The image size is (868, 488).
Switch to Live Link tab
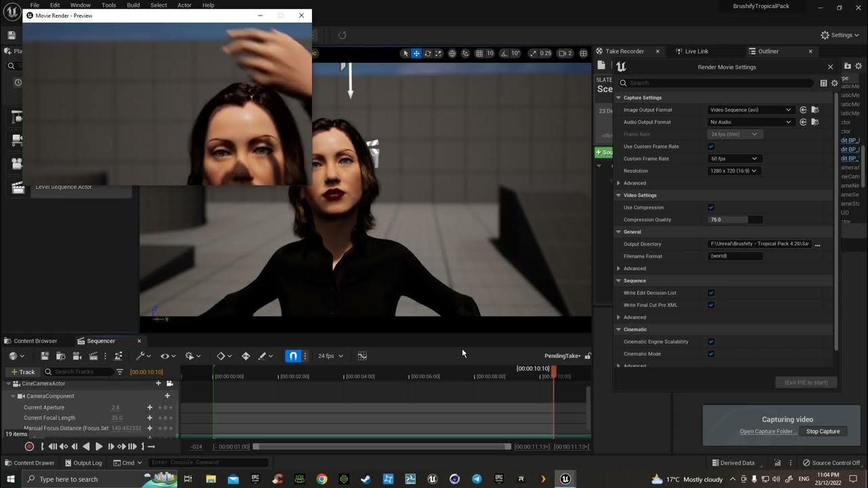point(696,51)
